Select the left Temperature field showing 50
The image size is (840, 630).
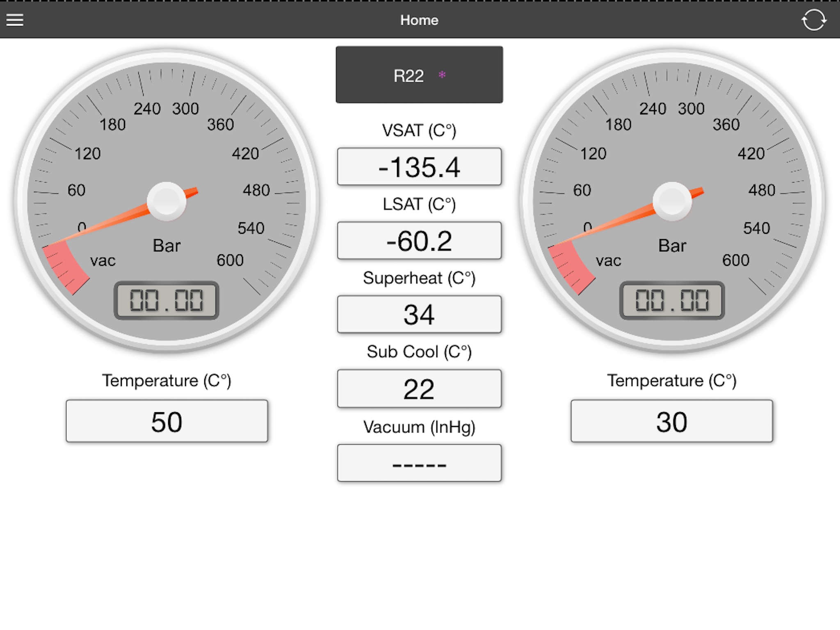pos(167,421)
